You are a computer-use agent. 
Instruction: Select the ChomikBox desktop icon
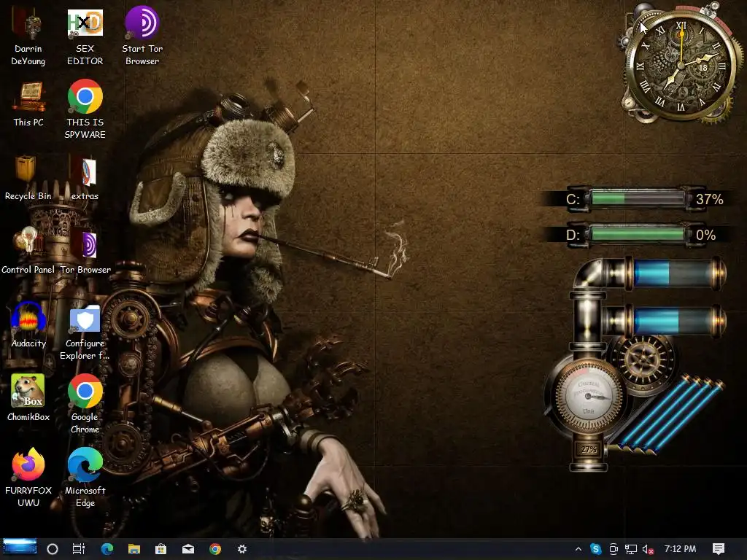click(x=28, y=398)
